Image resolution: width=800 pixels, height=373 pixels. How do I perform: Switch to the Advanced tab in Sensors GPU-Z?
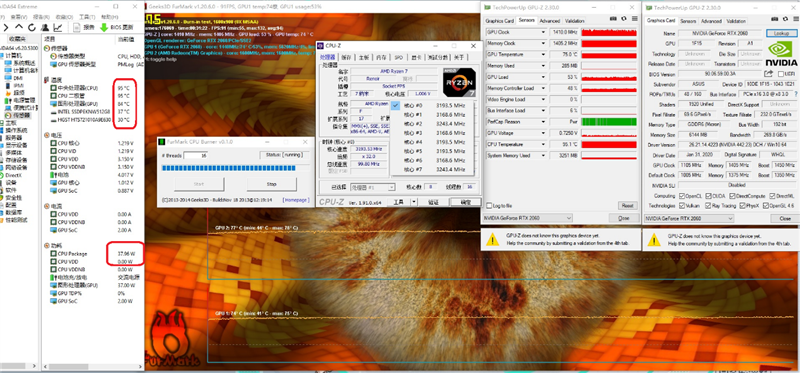pos(549,21)
